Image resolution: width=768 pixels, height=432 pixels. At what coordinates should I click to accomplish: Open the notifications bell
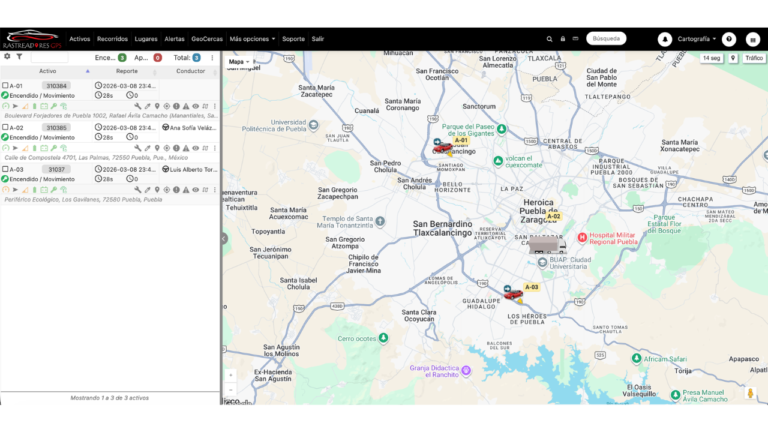click(665, 39)
